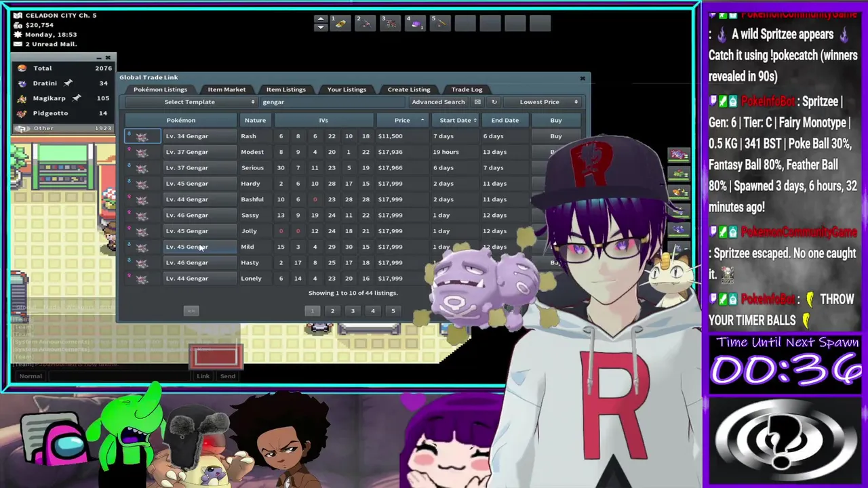Switch to Item Market tab
Image resolution: width=868 pixels, height=488 pixels.
pyautogui.click(x=226, y=89)
